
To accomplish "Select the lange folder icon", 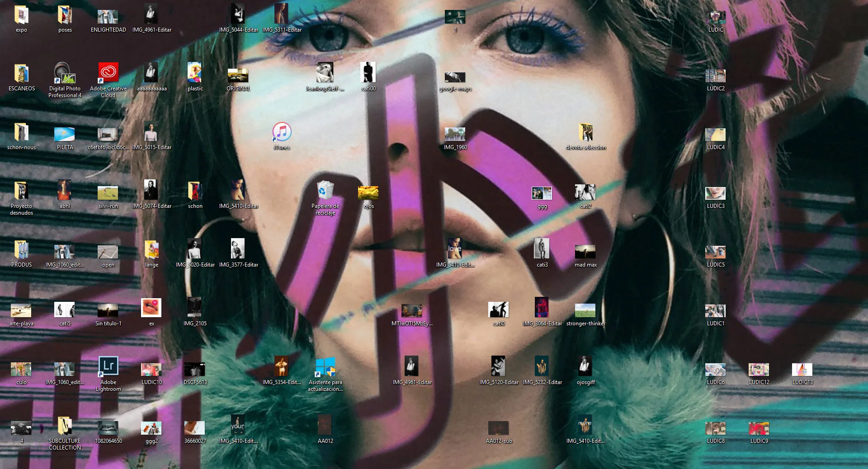I will (151, 249).
